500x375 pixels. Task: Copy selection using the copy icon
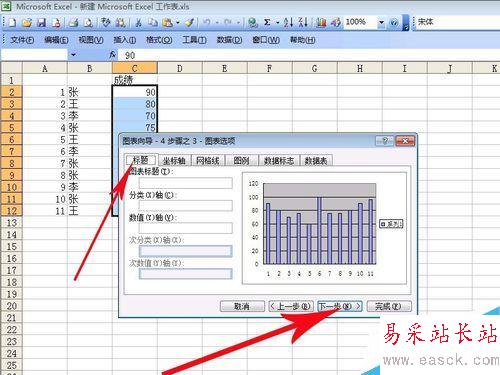[153, 22]
